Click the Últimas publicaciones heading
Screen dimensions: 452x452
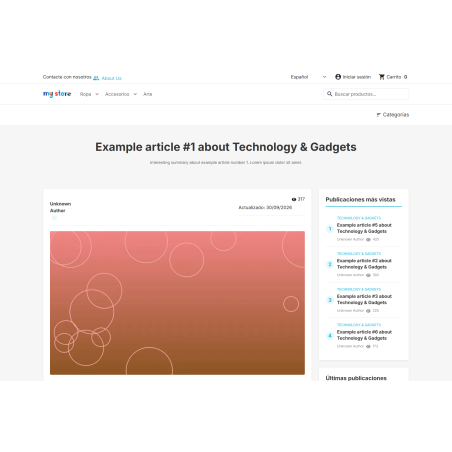[356, 378]
